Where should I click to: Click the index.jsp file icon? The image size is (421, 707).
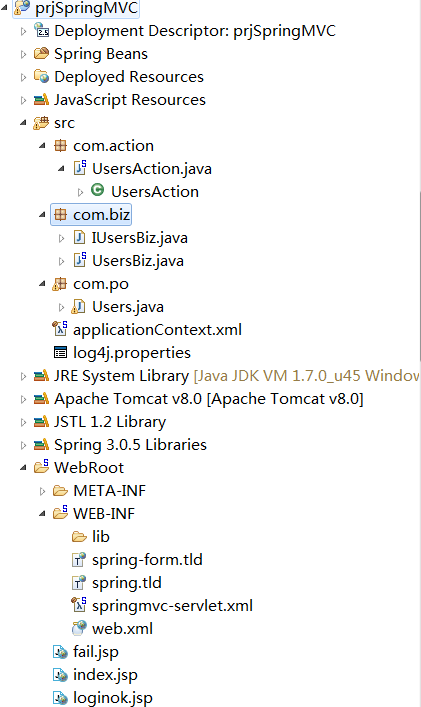60,675
